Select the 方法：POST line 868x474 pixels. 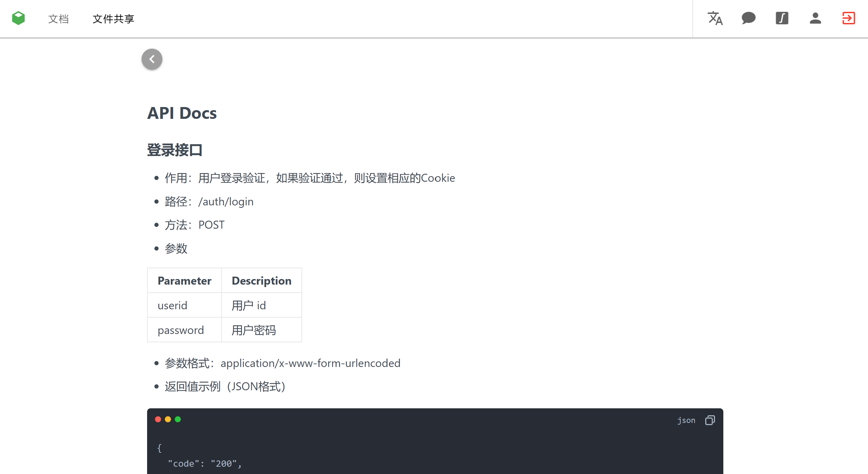195,225
